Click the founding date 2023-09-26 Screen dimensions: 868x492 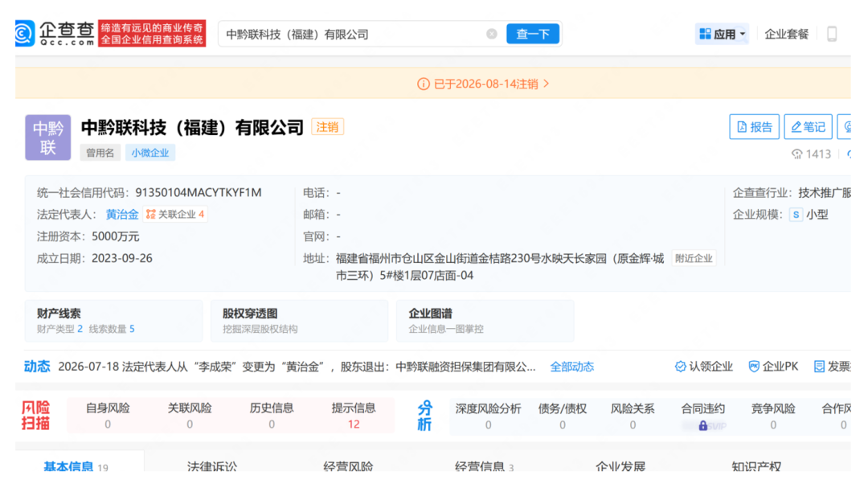pos(122,258)
